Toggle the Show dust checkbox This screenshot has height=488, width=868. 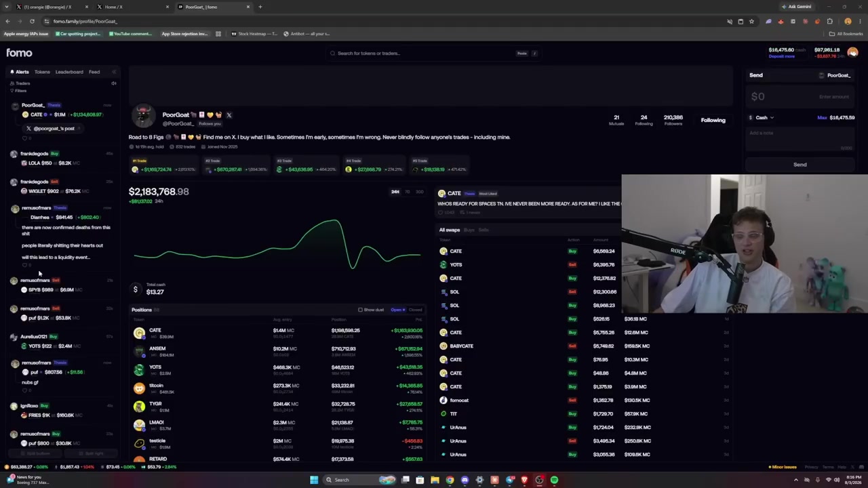(x=360, y=310)
